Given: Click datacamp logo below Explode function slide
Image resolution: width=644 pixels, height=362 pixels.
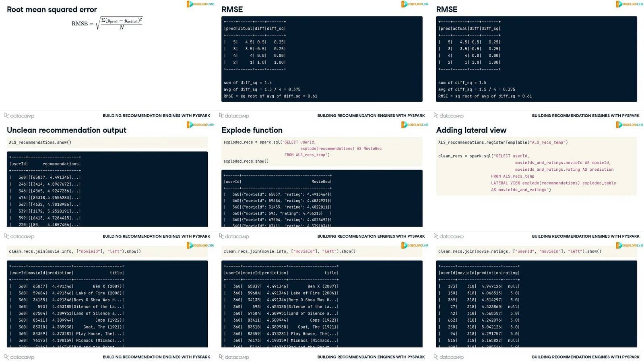Looking at the screenshot, I should [x=234, y=236].
